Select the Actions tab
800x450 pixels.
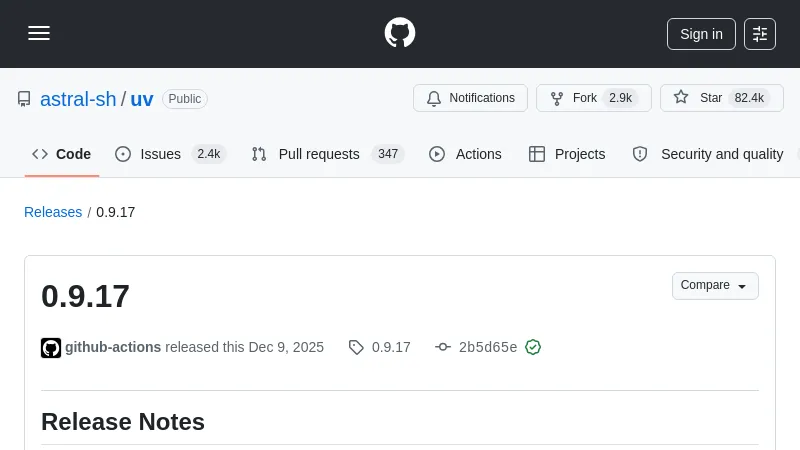click(x=465, y=154)
